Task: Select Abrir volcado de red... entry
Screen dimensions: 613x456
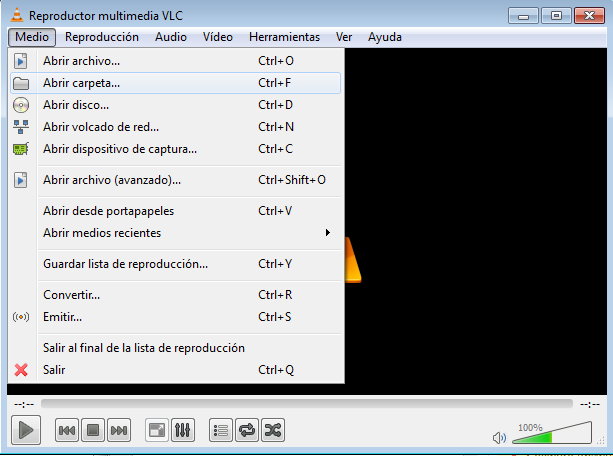Action: tap(175, 127)
